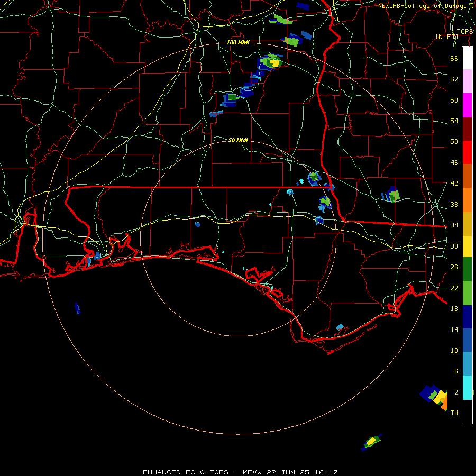This screenshot has width=476, height=476.
Task: Click the legend value 42
Action: click(454, 184)
